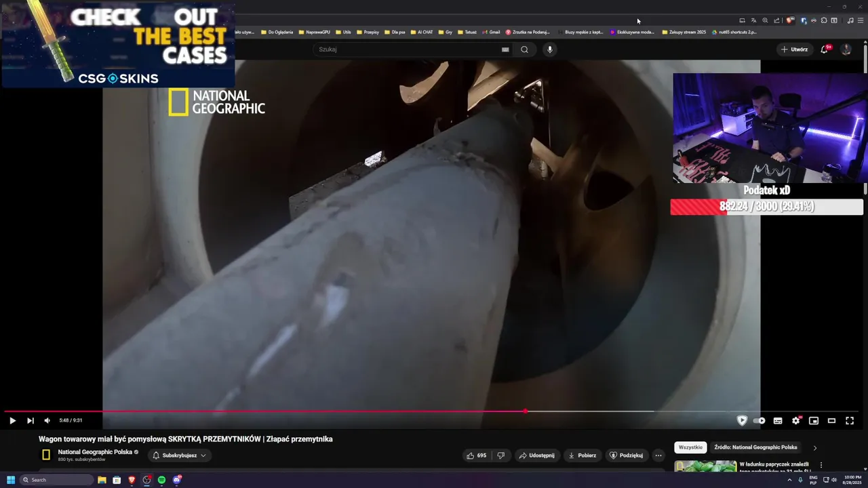Toggle subtitles in the video player
This screenshot has width=868, height=488.
(x=778, y=421)
